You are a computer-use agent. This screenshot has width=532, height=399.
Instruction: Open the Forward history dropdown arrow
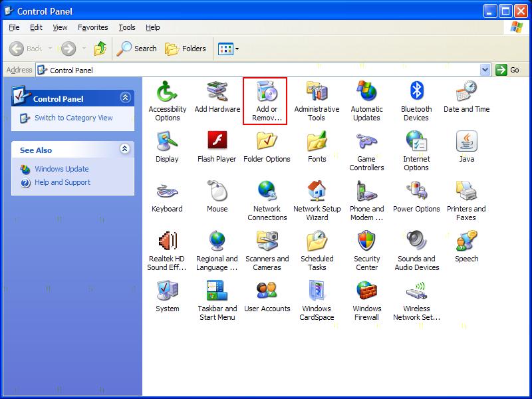pos(84,49)
